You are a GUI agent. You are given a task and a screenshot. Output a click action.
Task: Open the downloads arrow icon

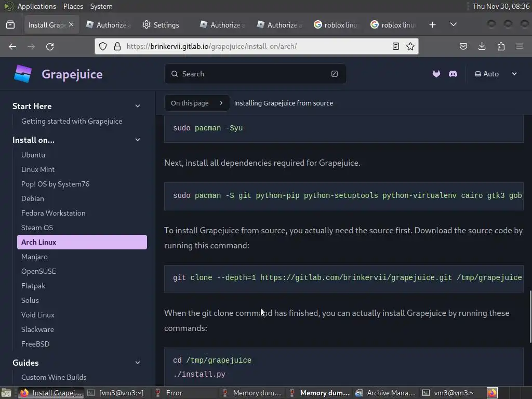click(x=482, y=46)
